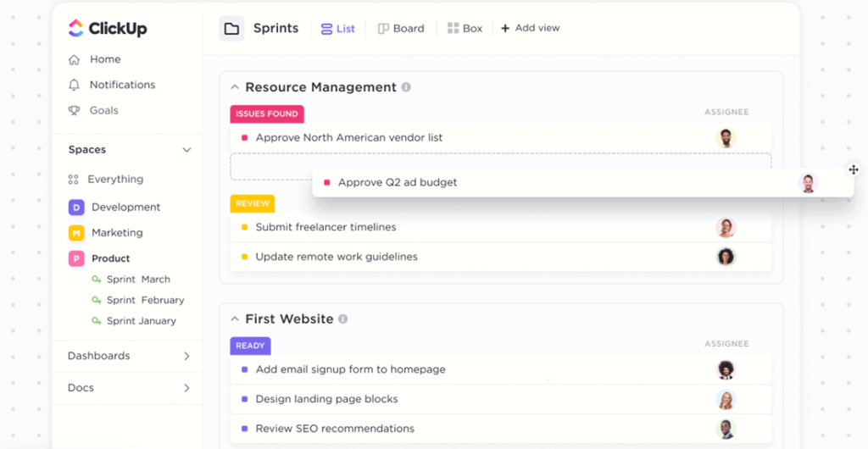
Task: Switch to the Box view tab
Action: pos(465,28)
